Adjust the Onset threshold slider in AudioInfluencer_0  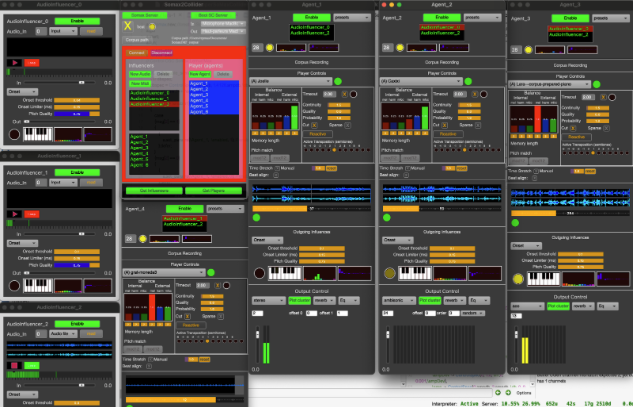coord(77,100)
